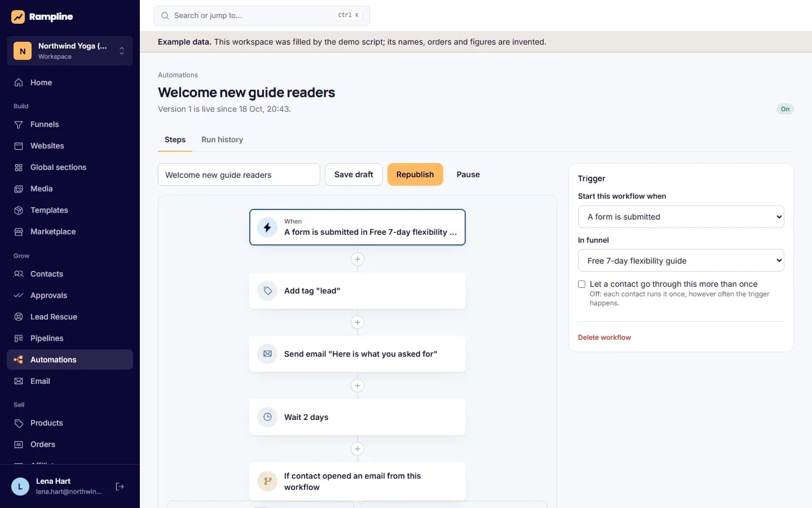Click the Republish button
812x508 pixels.
[415, 174]
